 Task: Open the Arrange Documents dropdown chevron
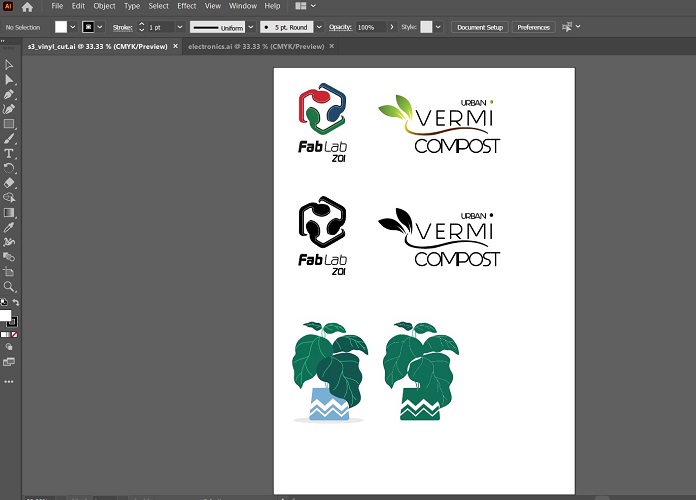coord(313,6)
